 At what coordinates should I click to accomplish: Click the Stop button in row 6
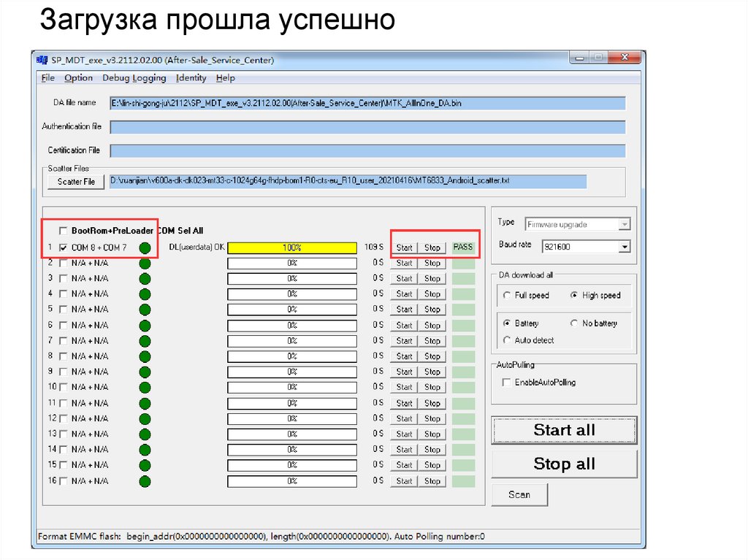point(432,326)
